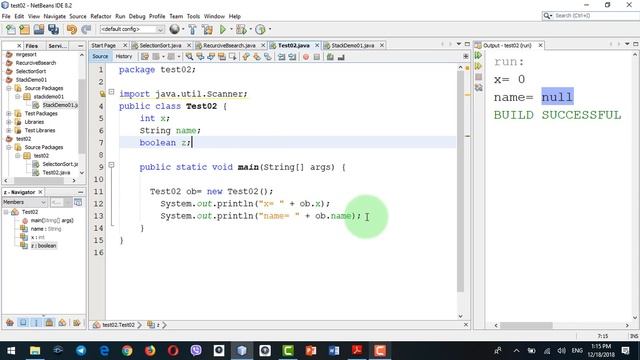Expand the Test Libraries node
Viewport: 640px width, 360px height.
(x=9, y=130)
